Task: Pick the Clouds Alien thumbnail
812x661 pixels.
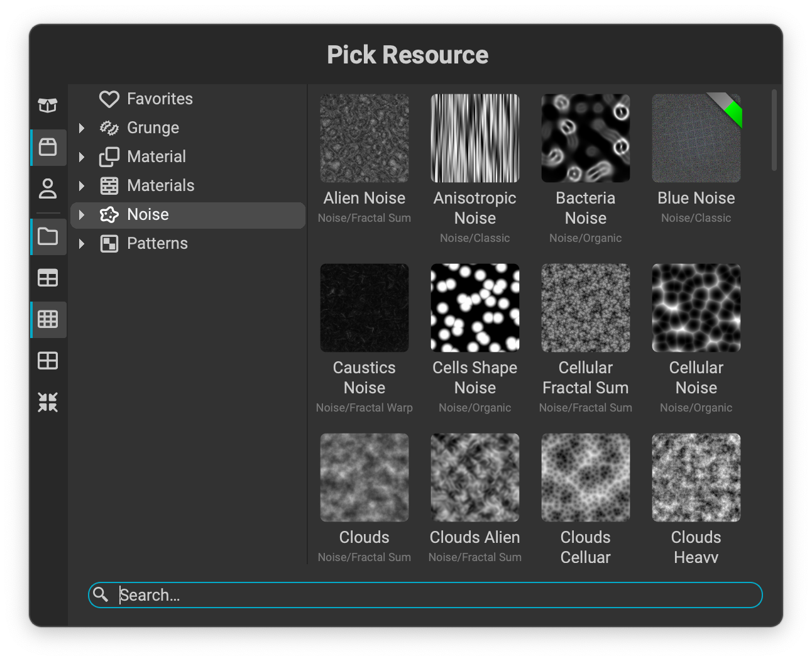Action: (x=475, y=478)
